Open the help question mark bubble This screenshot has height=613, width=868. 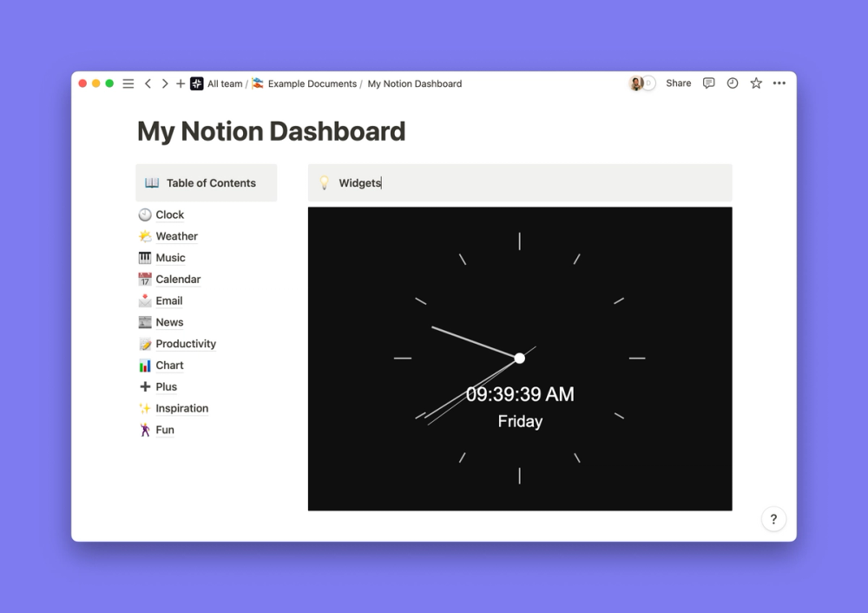(773, 518)
